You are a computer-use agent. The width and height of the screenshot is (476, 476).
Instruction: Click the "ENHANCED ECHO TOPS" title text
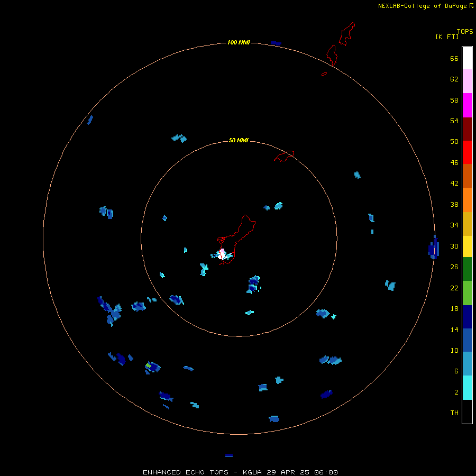pos(186,472)
